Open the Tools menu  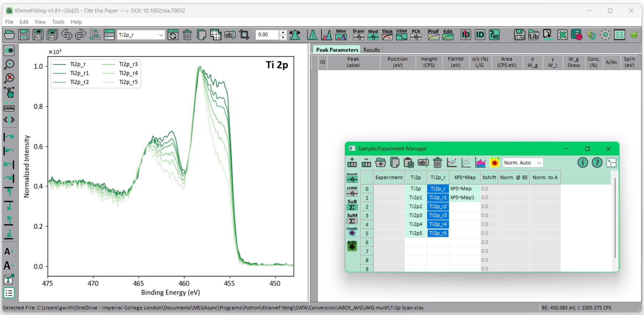tap(58, 22)
